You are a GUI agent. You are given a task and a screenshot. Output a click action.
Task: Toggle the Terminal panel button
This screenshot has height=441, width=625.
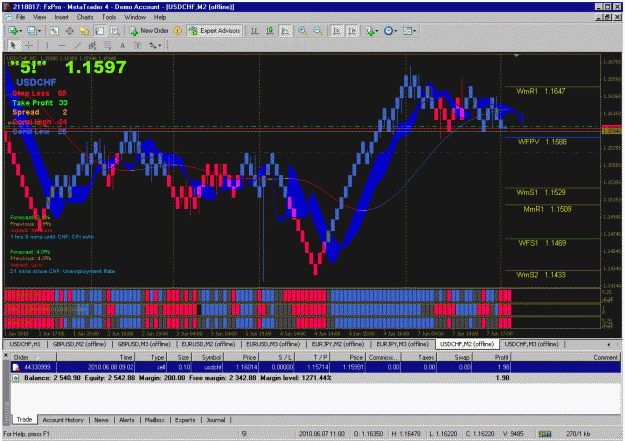coord(100,31)
